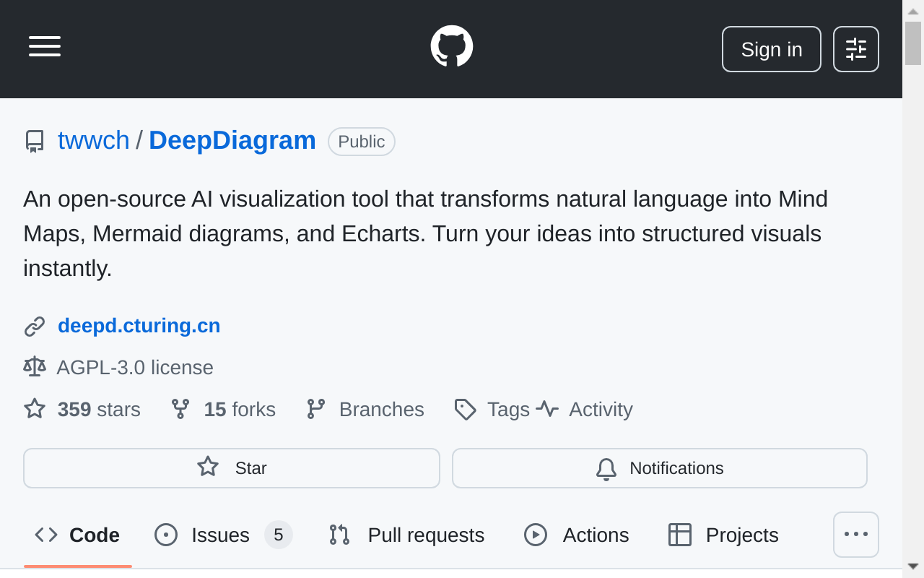Open the Notifications bell button
924x578 pixels.
659,468
